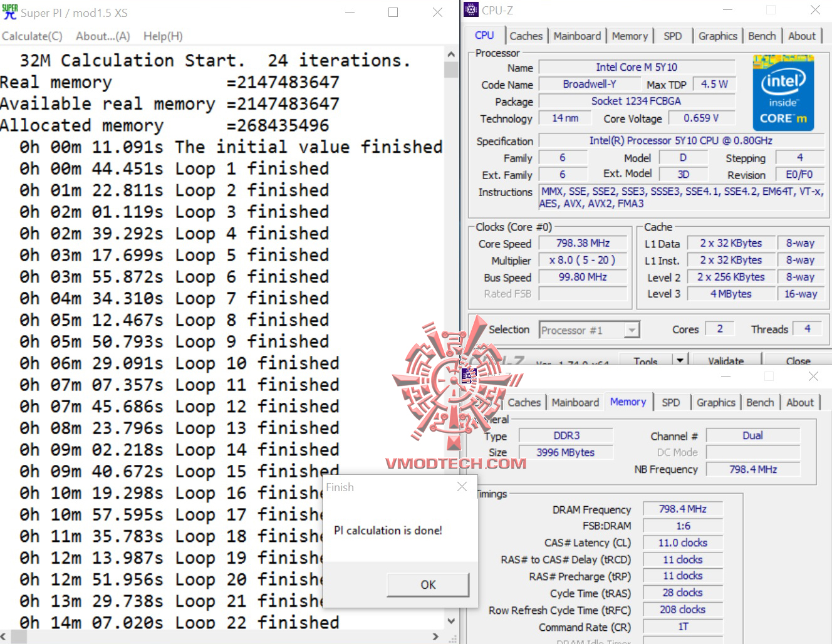Open Bench tab in the CPU-Z processor window

click(762, 36)
